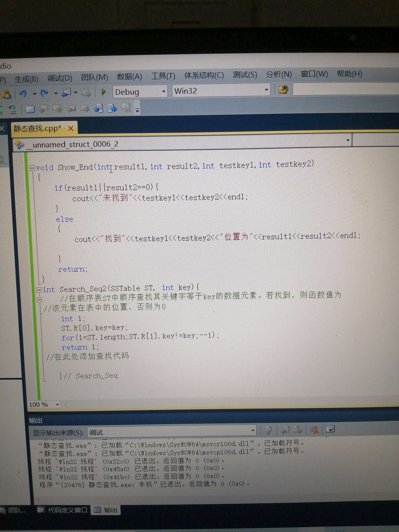Open the 体系结构(C) menu
The height and width of the screenshot is (532, 399).
coord(204,76)
